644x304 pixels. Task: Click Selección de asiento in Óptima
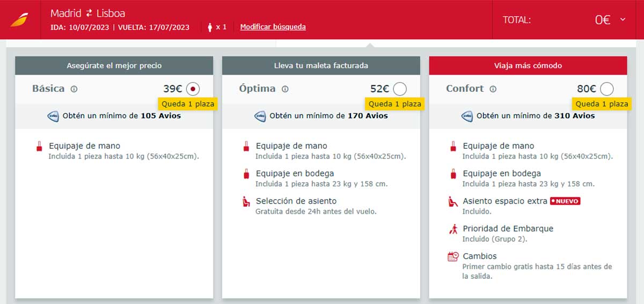point(296,201)
